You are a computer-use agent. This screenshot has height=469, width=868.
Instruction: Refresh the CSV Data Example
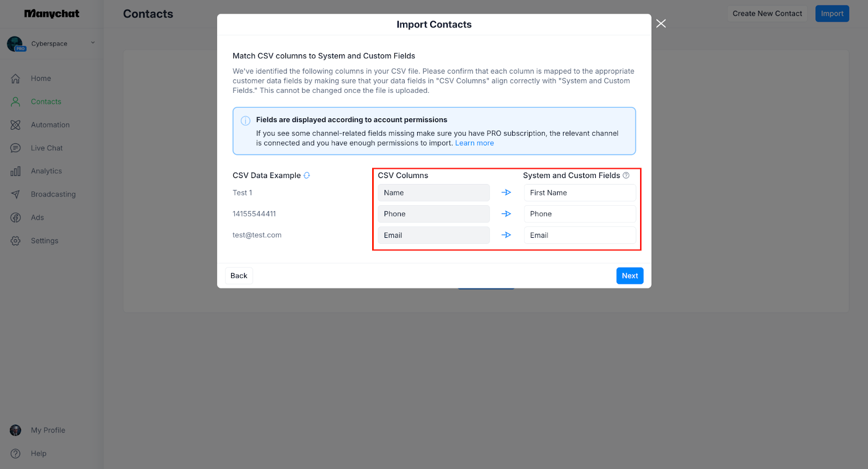307,175
